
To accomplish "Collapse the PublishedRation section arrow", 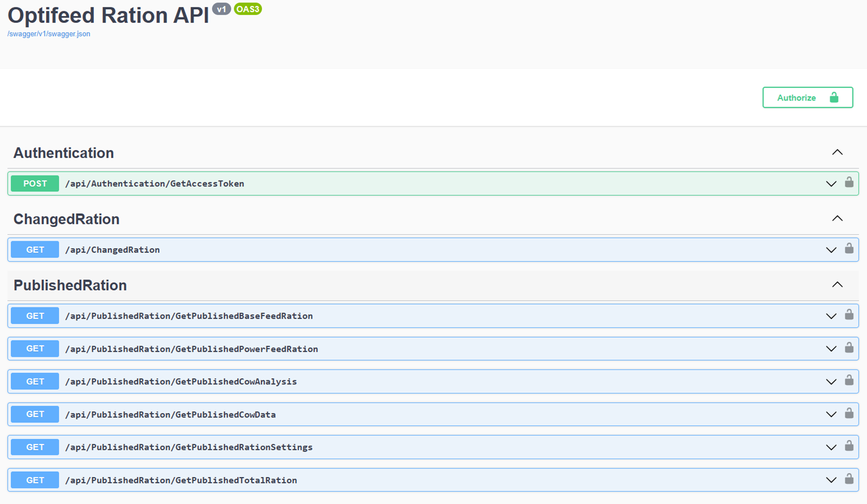I will pyautogui.click(x=837, y=285).
